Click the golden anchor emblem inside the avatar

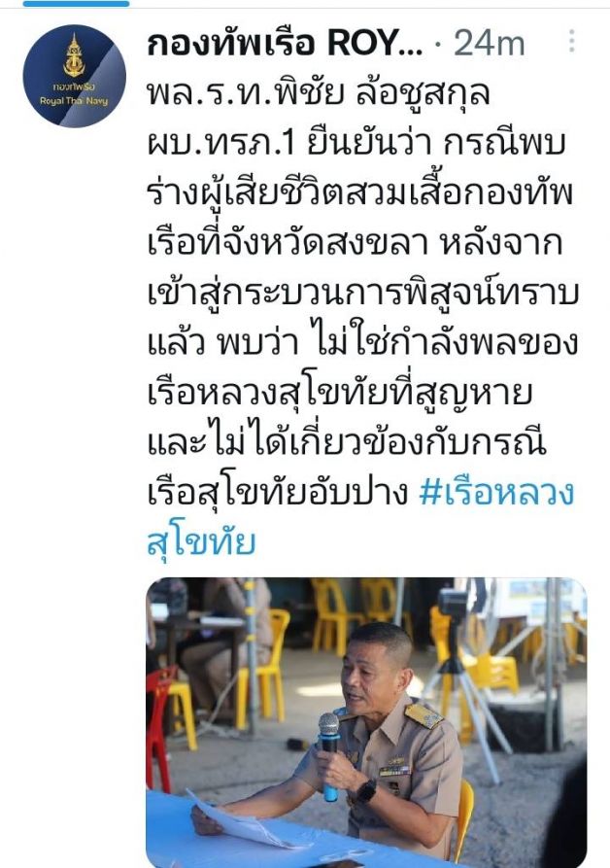point(74,55)
